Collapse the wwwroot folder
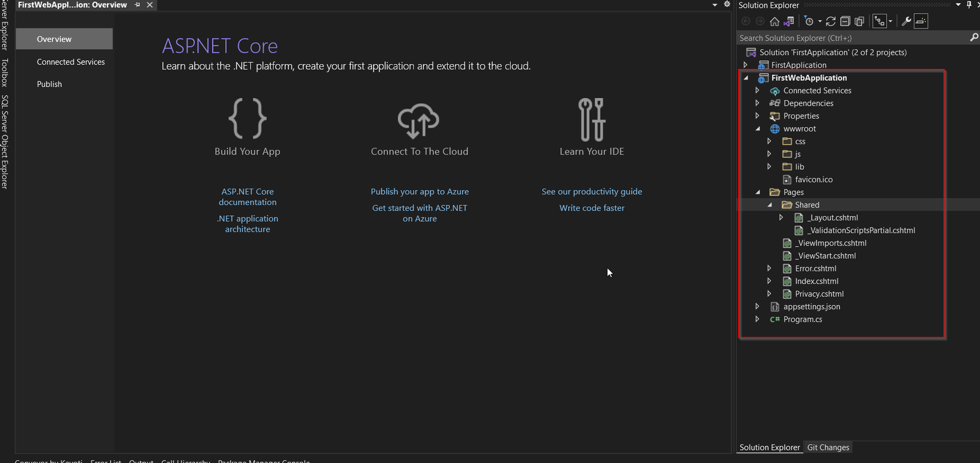The image size is (980, 463). (758, 128)
